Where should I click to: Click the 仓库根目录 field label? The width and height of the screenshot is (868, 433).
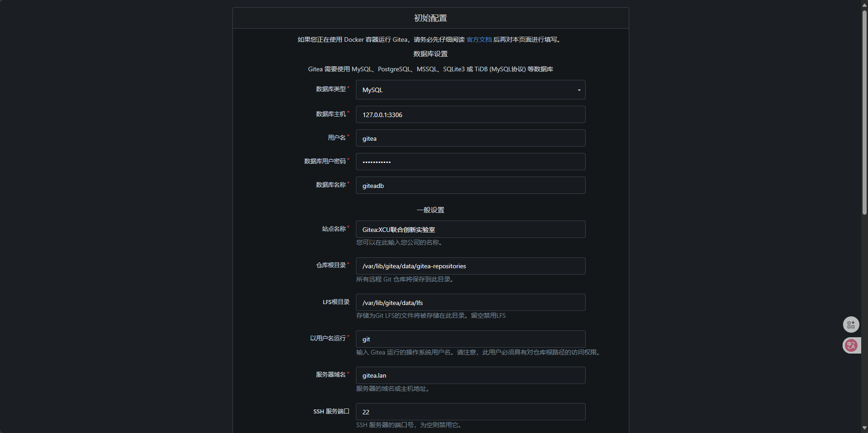pyautogui.click(x=331, y=265)
